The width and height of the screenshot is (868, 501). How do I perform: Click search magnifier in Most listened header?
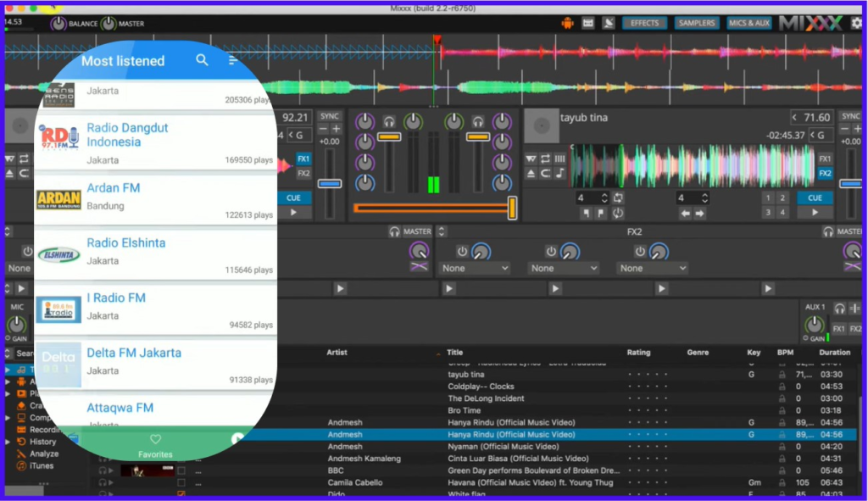tap(202, 60)
